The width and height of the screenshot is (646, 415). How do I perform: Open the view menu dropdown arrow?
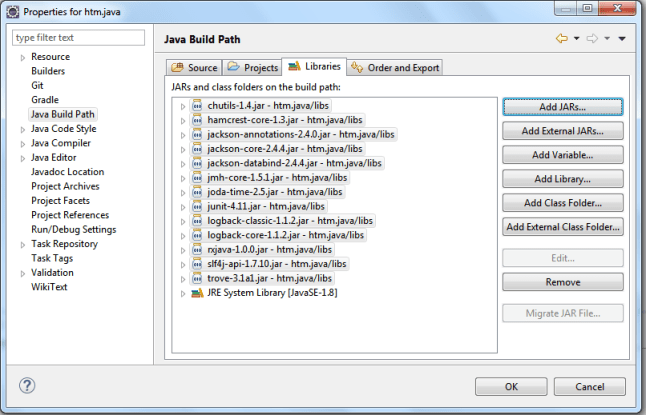621,39
